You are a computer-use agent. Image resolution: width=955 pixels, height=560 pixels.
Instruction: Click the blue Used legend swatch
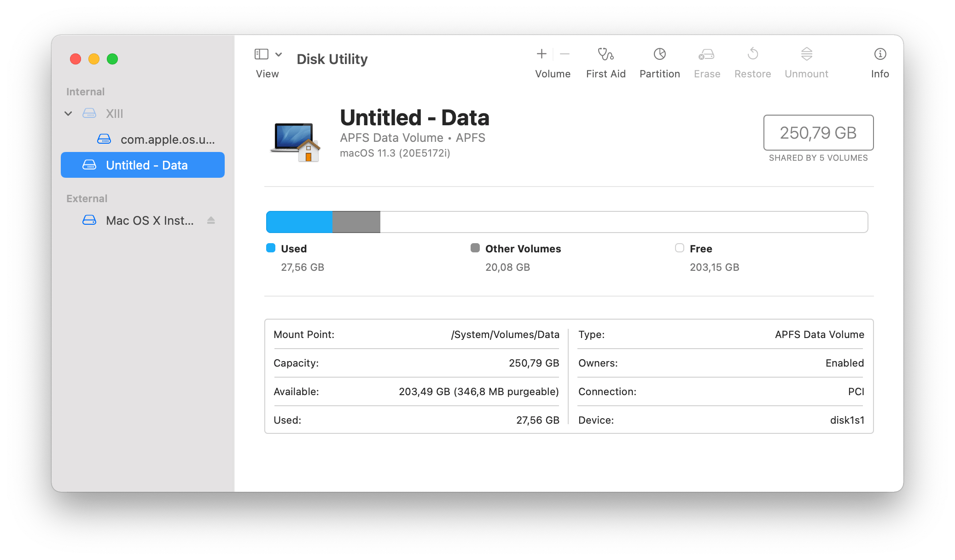[x=271, y=248]
